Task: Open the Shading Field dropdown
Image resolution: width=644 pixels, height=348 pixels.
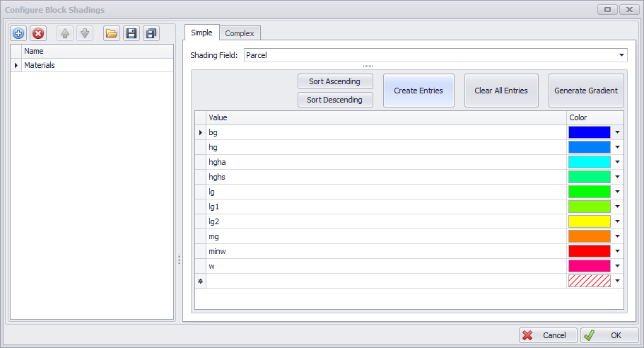Action: tap(622, 55)
